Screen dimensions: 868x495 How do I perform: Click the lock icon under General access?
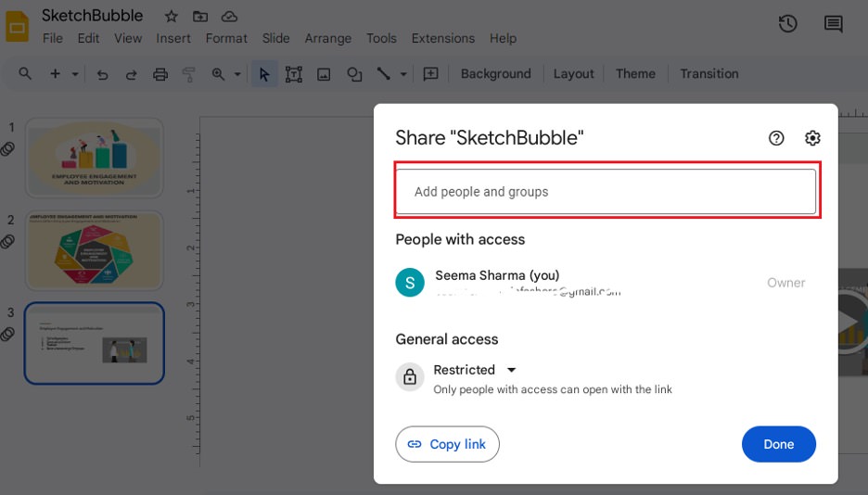pos(410,377)
